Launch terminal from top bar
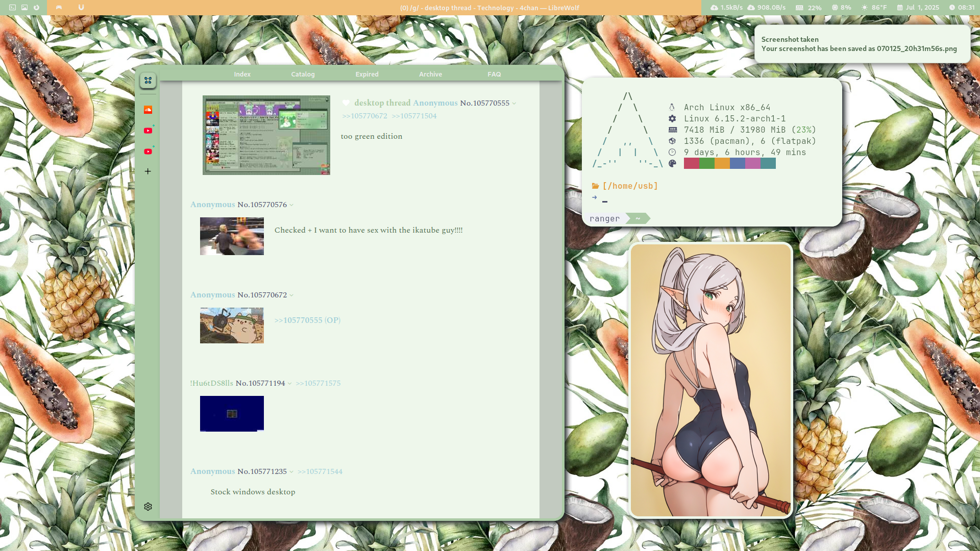Image resolution: width=980 pixels, height=551 pixels. [x=12, y=8]
